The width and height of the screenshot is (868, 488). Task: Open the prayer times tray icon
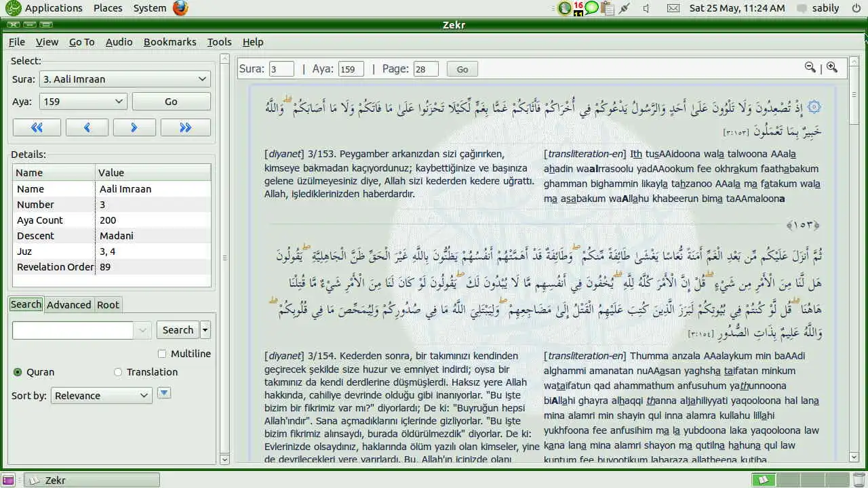pyautogui.click(x=564, y=8)
